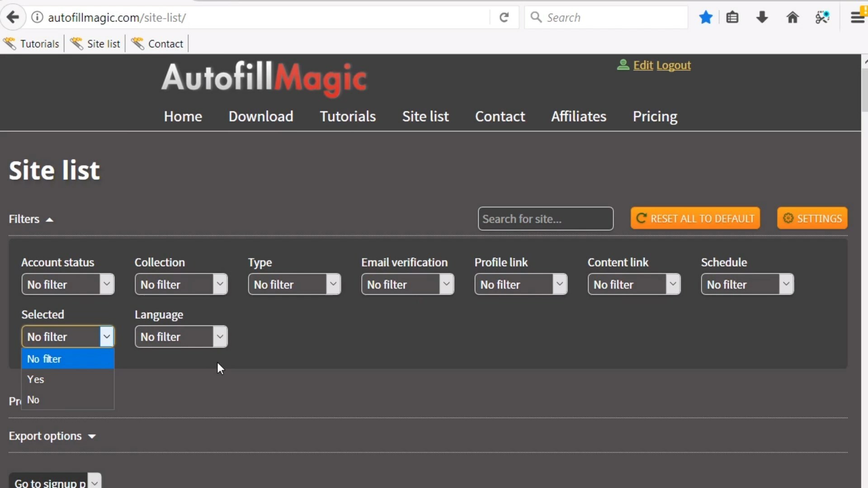The height and width of the screenshot is (488, 868).
Task: Expand the Export options section
Action: click(x=52, y=436)
